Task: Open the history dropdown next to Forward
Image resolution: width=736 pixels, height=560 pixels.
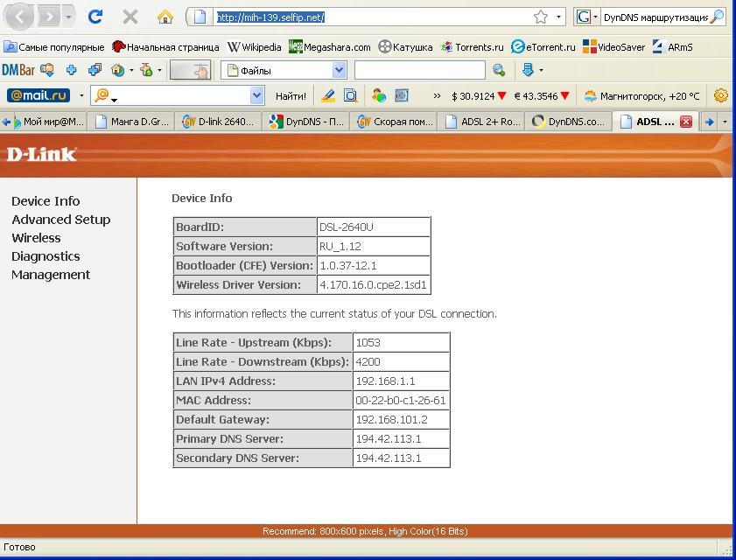Action: click(68, 17)
